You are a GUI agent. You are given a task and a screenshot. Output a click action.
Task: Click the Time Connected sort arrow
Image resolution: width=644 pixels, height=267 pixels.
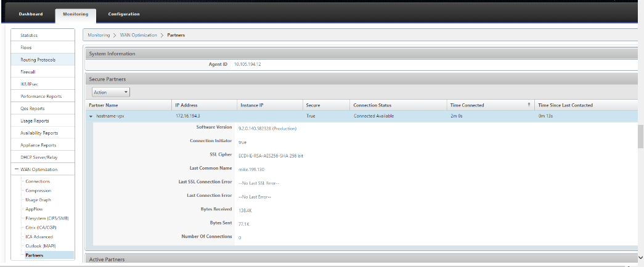click(529, 105)
